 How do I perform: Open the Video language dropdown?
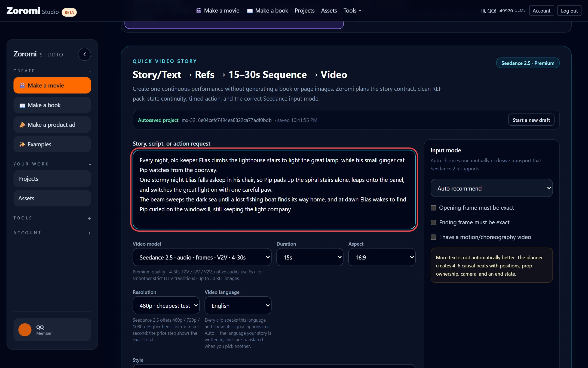click(238, 305)
